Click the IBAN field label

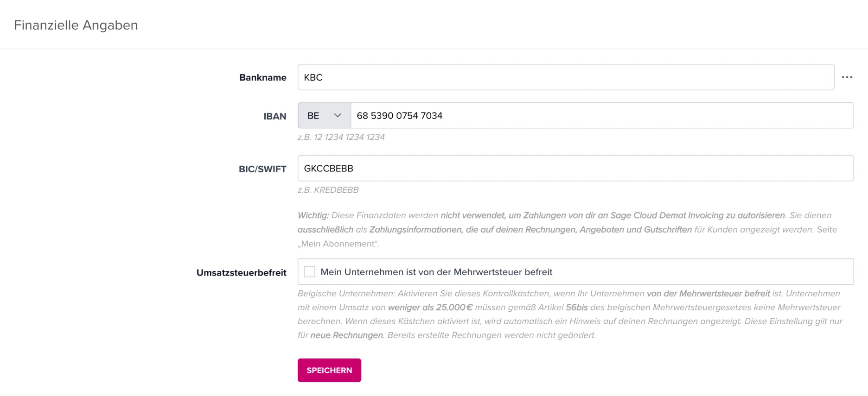coord(275,116)
